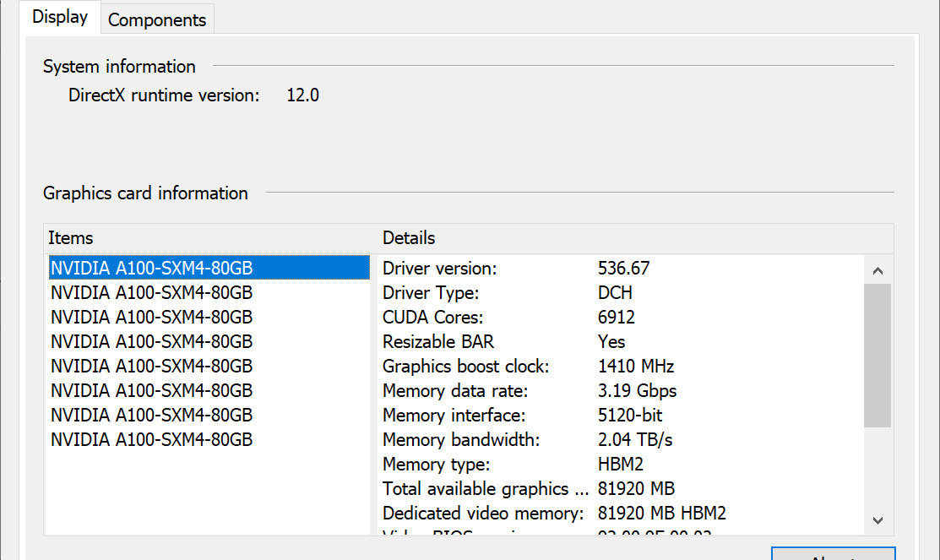Select the 'Memory bandwidth:' label

(461, 440)
